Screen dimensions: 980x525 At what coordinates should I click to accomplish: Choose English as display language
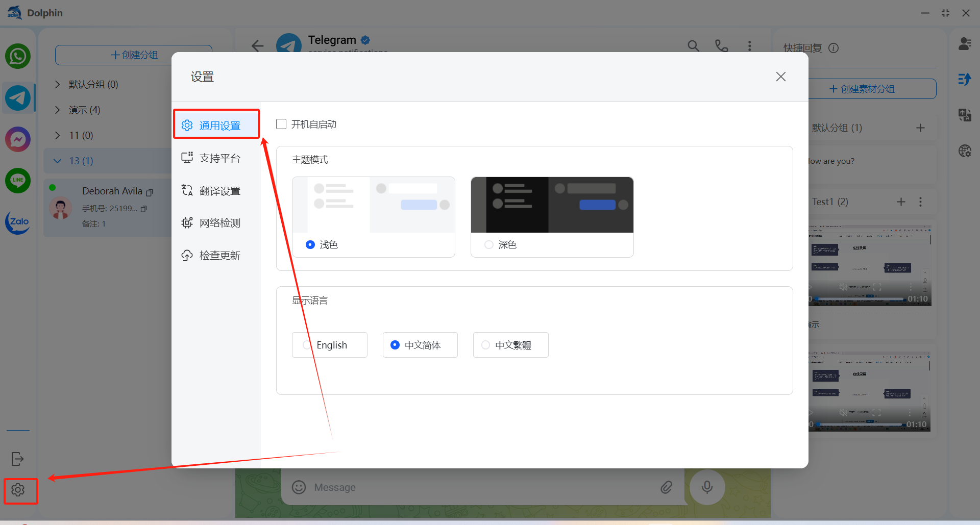click(307, 345)
